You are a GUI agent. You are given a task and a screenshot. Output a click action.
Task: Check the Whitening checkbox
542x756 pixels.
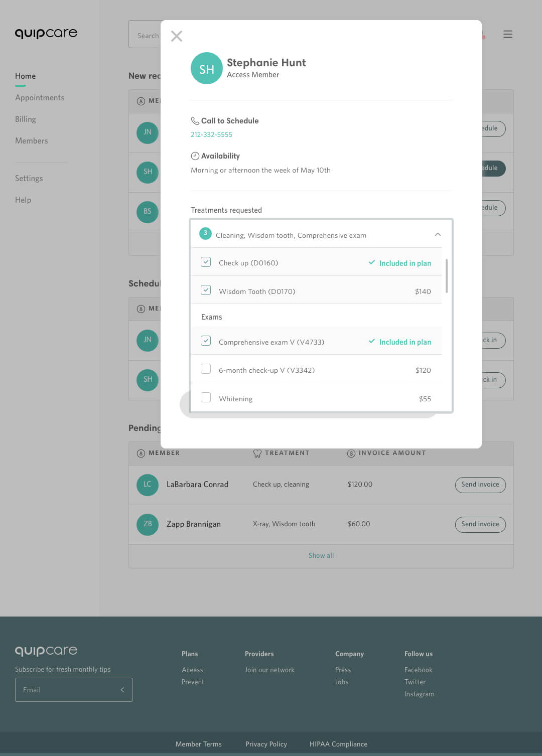coord(206,397)
